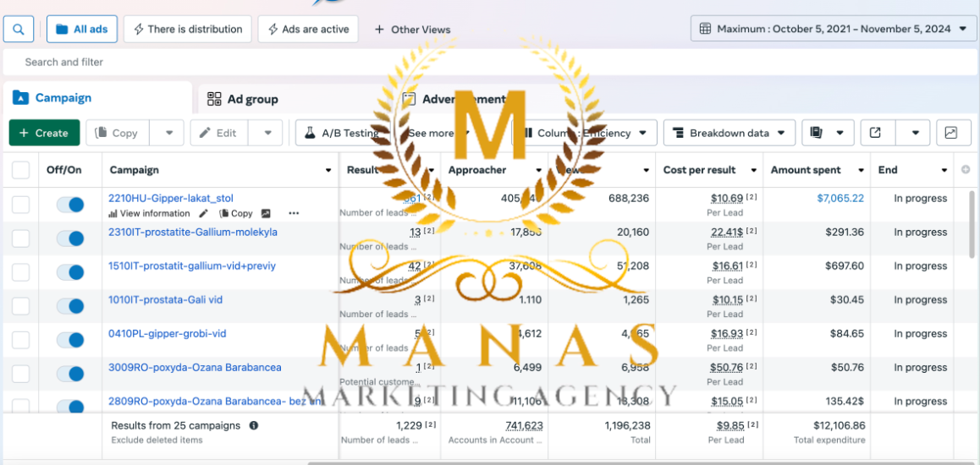This screenshot has width=980, height=465.
Task: Add Other Views
Action: coord(412,30)
